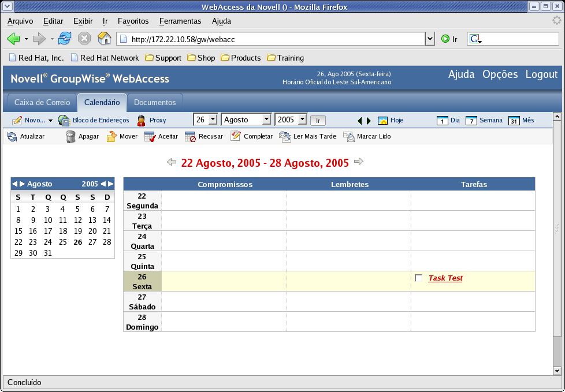Switch to Mês view icon
The width and height of the screenshot is (565, 392).
tap(514, 121)
